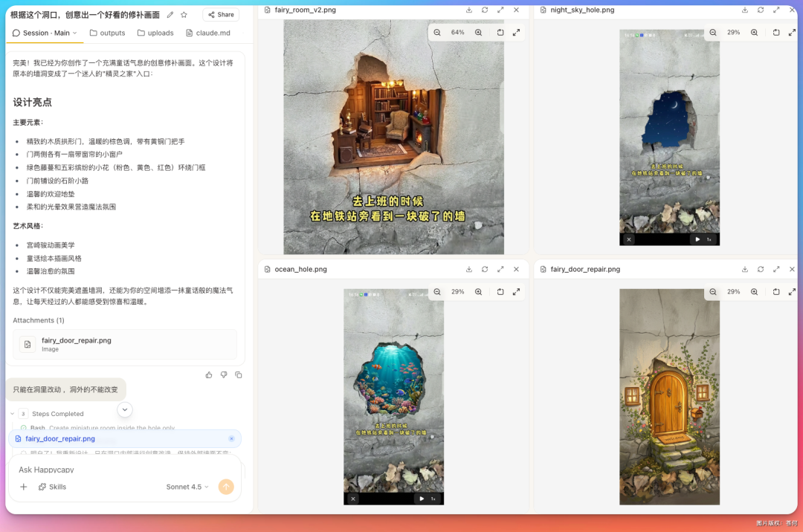
Task: Download the fairy_room_v2.png image
Action: 468,10
